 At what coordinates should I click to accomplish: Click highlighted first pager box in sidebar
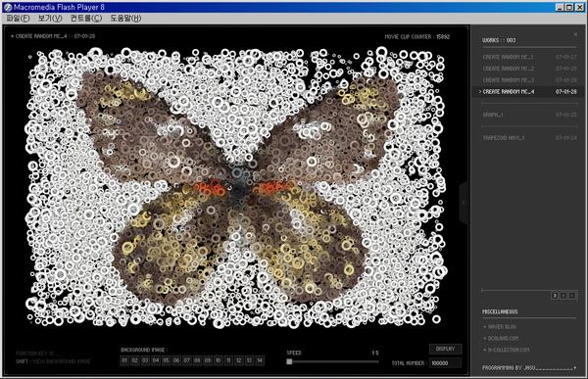point(555,296)
